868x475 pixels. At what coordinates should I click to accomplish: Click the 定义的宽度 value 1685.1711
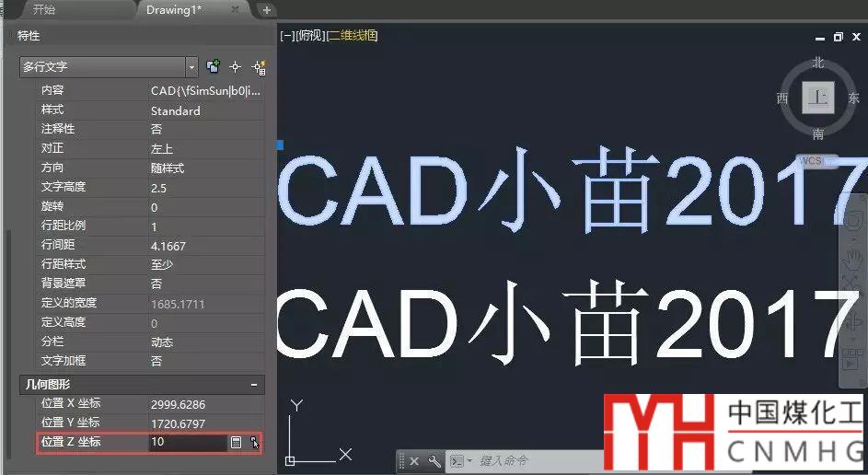tap(178, 304)
